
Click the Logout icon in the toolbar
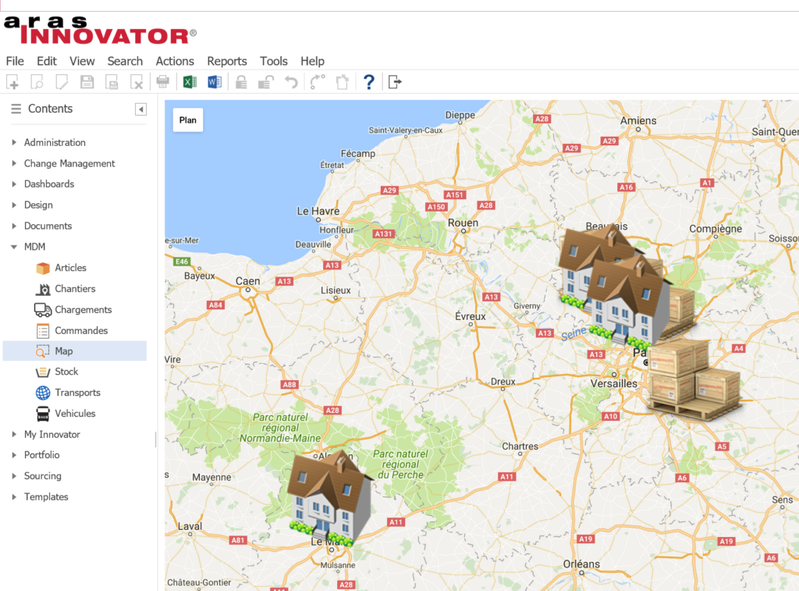395,82
